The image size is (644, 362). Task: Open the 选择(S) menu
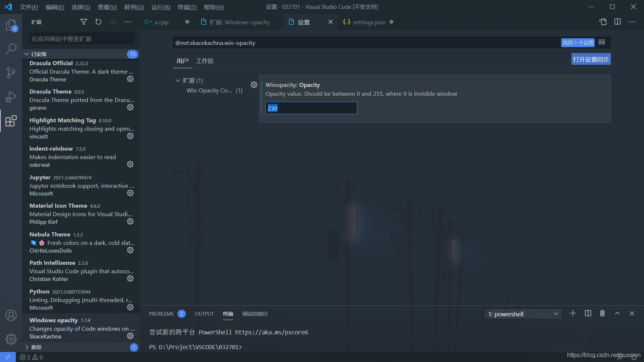[81, 7]
